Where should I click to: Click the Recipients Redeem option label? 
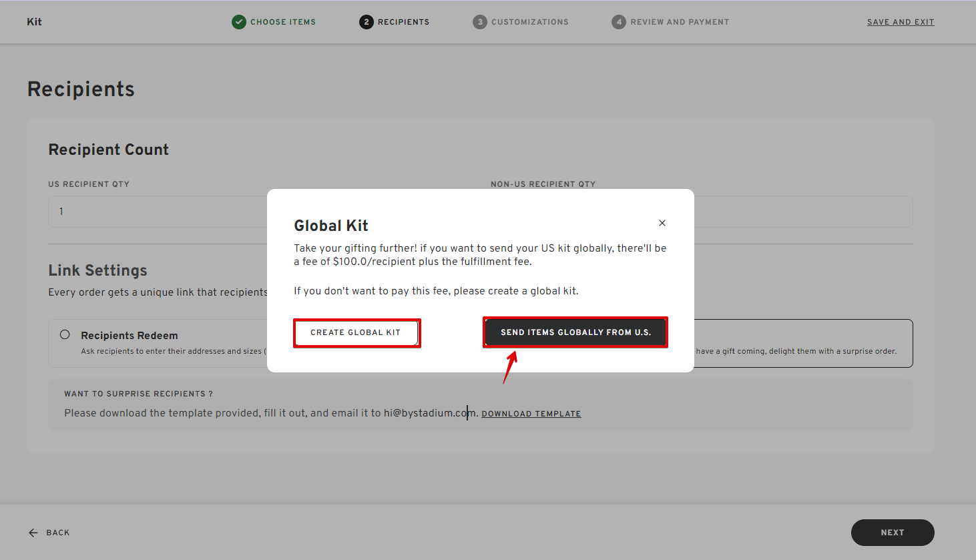coord(130,336)
